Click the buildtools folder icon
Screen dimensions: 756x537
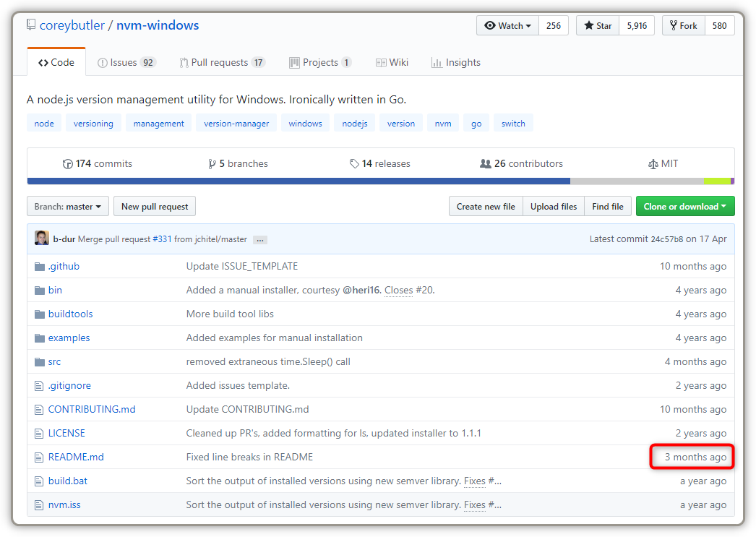(40, 314)
